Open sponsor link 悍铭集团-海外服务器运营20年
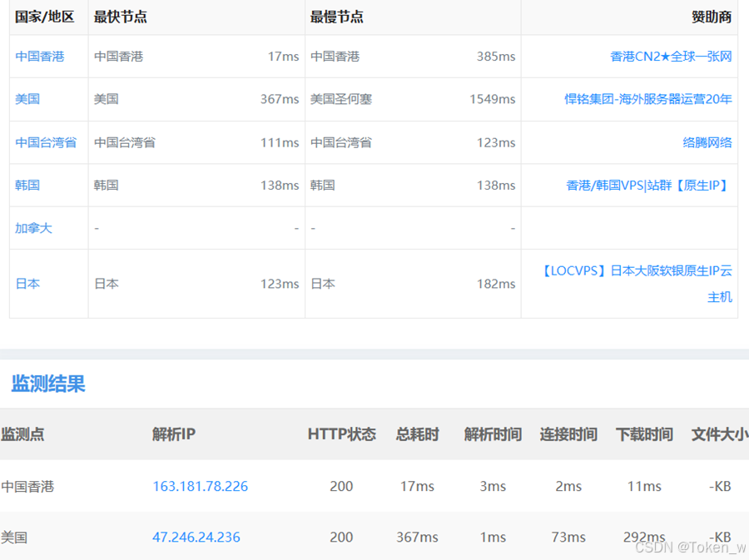749x560 pixels. coord(648,99)
